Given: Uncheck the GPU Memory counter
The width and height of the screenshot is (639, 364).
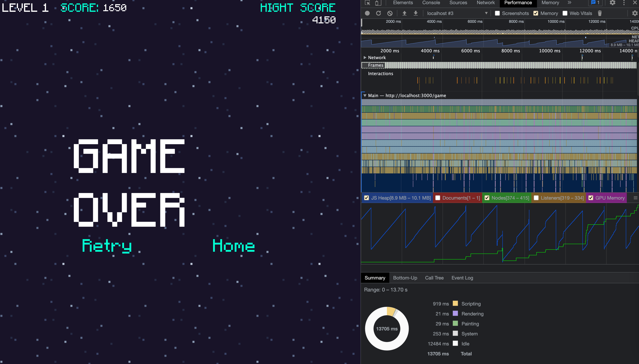Looking at the screenshot, I should click(x=591, y=198).
